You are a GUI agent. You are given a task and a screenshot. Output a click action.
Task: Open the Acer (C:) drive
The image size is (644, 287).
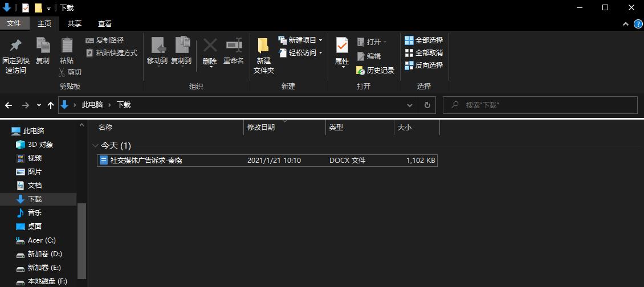36,240
